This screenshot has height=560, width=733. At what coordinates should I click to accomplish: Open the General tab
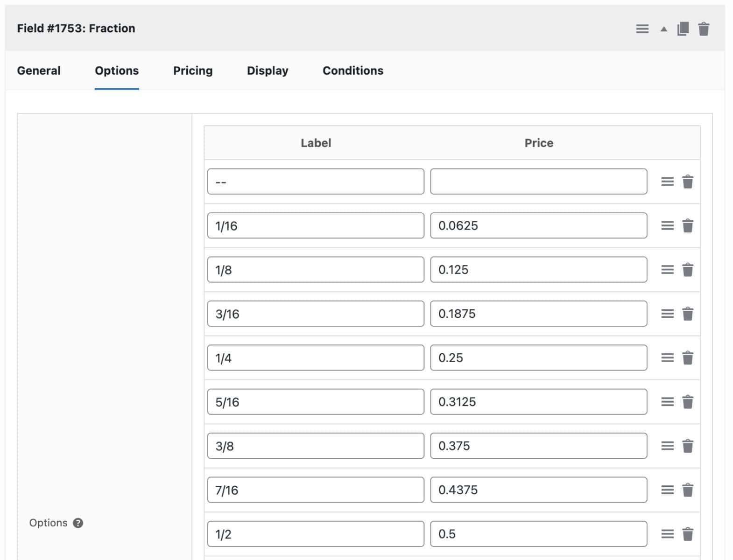click(x=39, y=70)
